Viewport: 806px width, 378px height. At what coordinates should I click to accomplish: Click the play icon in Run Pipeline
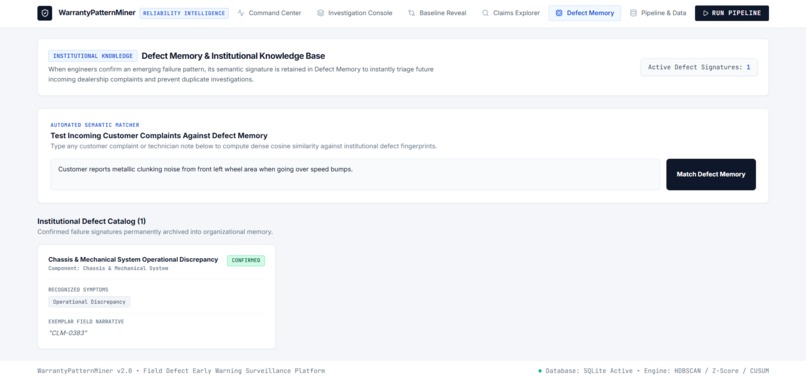706,13
